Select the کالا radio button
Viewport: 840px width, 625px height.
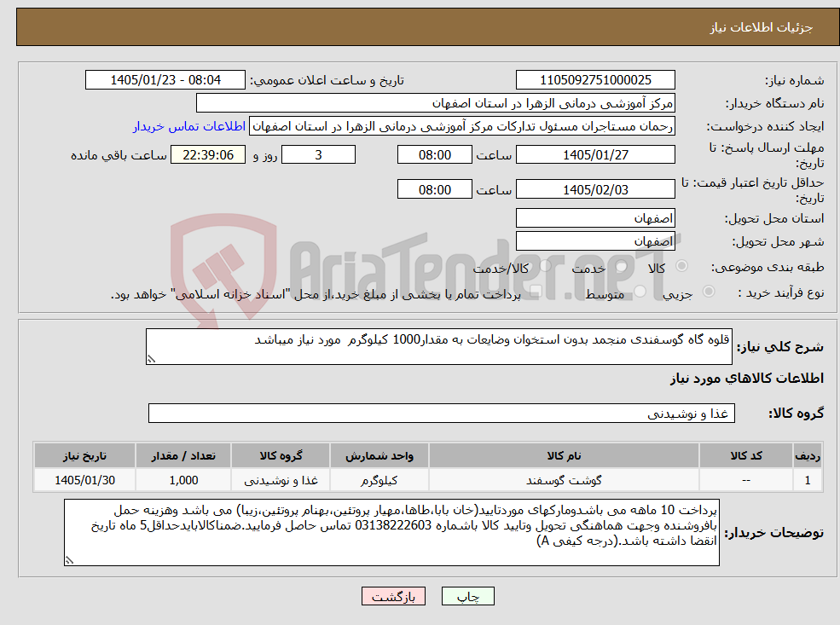(682, 266)
